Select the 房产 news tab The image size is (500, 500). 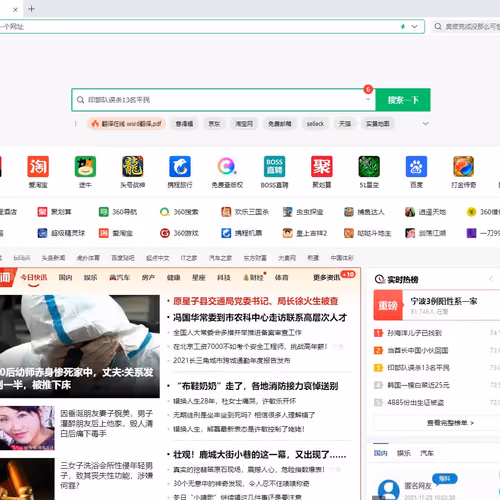148,277
